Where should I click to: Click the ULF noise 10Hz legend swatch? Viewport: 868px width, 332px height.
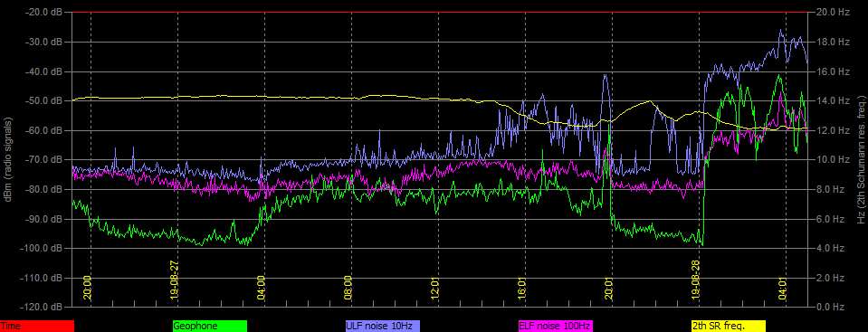(383, 327)
